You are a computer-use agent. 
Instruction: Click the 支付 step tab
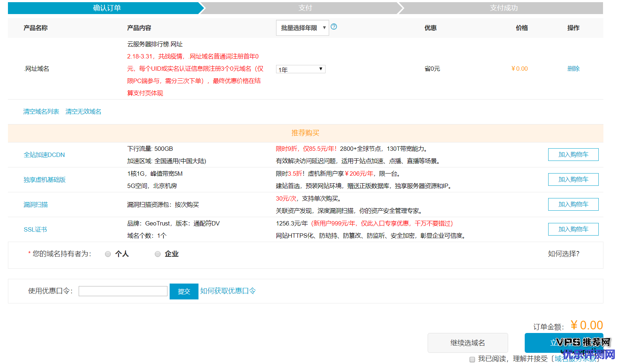[305, 8]
